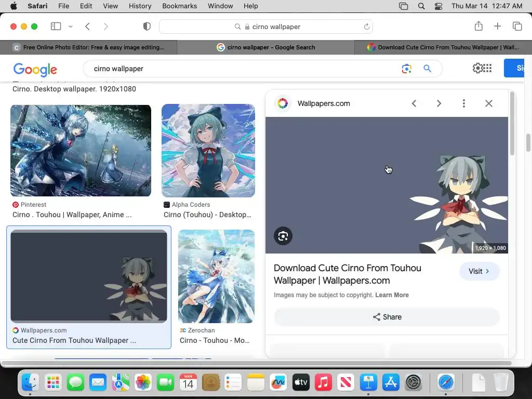Click the Zerochan source link

tap(197, 330)
